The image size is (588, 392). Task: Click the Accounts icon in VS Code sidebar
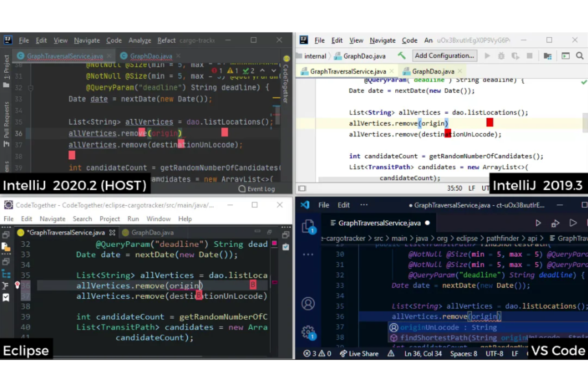308,303
